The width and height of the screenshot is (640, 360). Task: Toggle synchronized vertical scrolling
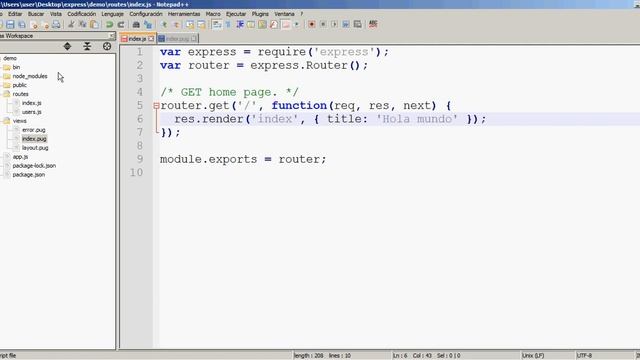pos(190,24)
